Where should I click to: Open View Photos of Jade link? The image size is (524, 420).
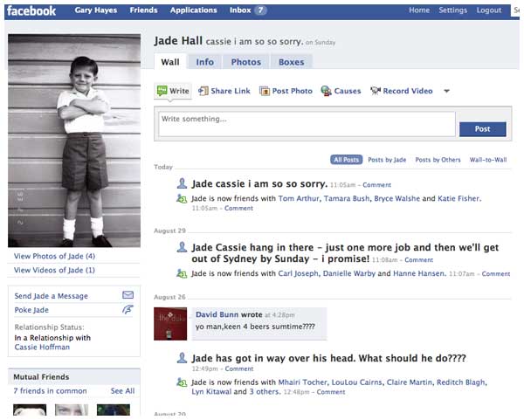[54, 256]
